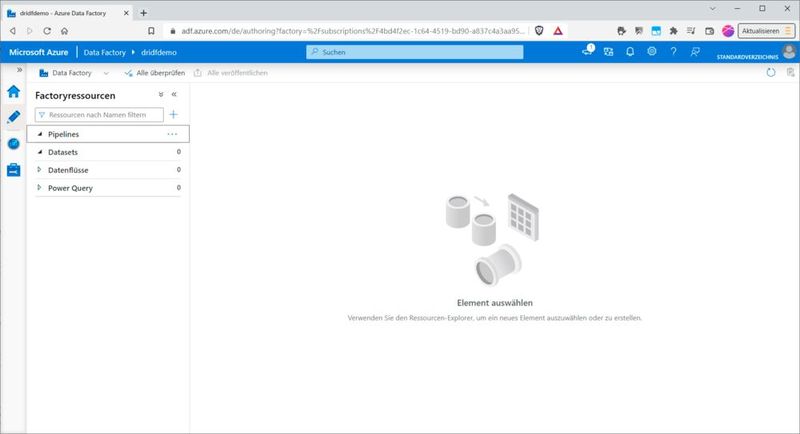The image size is (800, 434).
Task: Expand all resource groups icon
Action: (x=161, y=94)
